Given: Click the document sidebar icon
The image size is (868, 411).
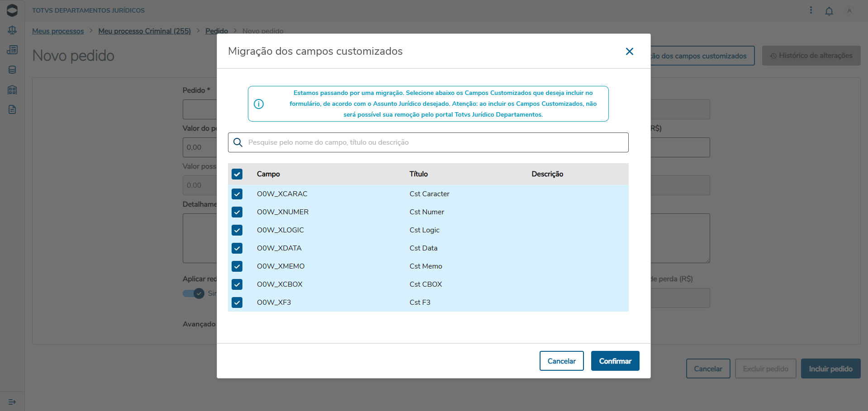Looking at the screenshot, I should click(x=12, y=109).
